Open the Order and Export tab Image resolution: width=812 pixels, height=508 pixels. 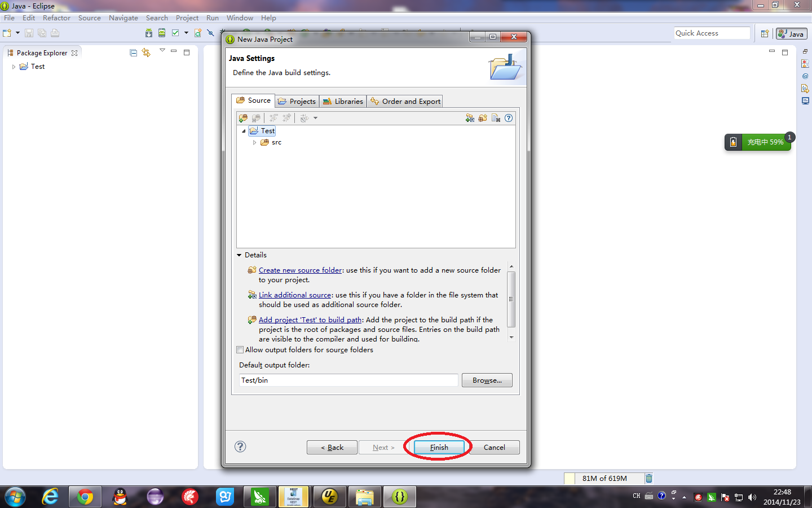(x=405, y=102)
